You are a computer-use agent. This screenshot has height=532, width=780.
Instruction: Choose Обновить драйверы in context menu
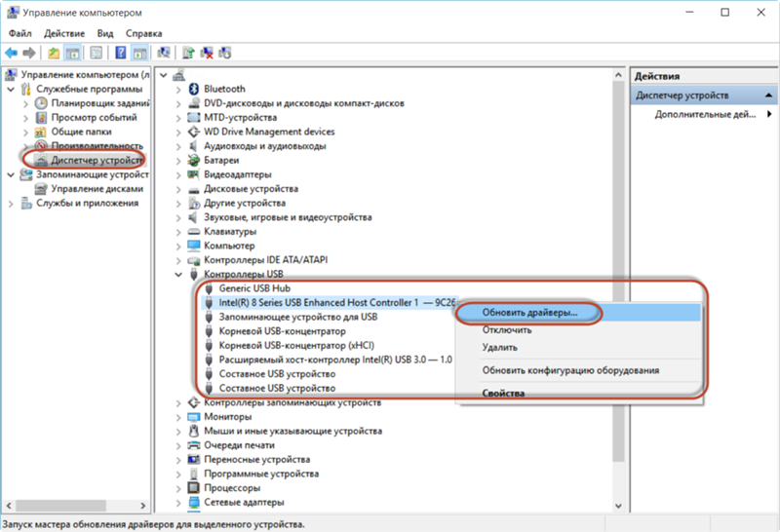pos(579,313)
